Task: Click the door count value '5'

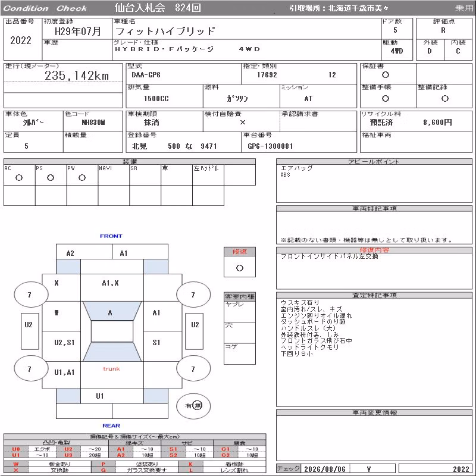Action: click(395, 30)
